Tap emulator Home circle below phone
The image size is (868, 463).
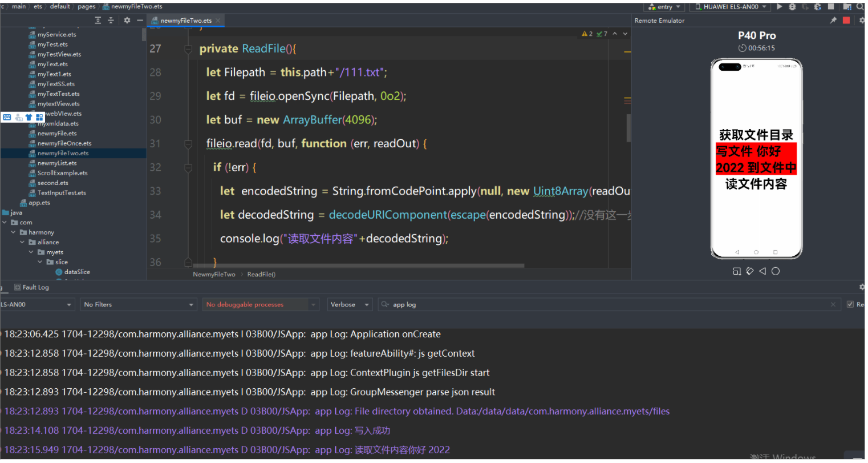pyautogui.click(x=776, y=271)
